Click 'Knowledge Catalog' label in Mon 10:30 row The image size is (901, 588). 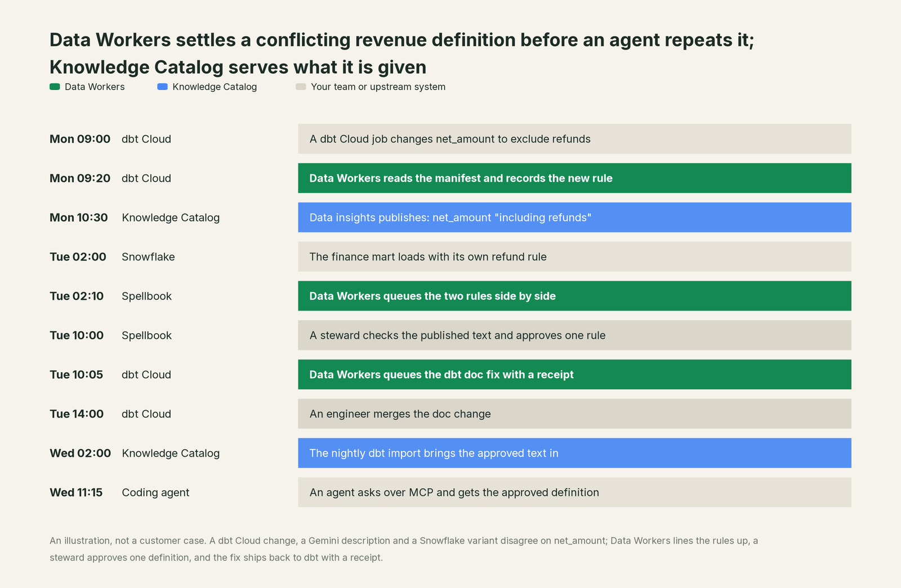coord(171,217)
